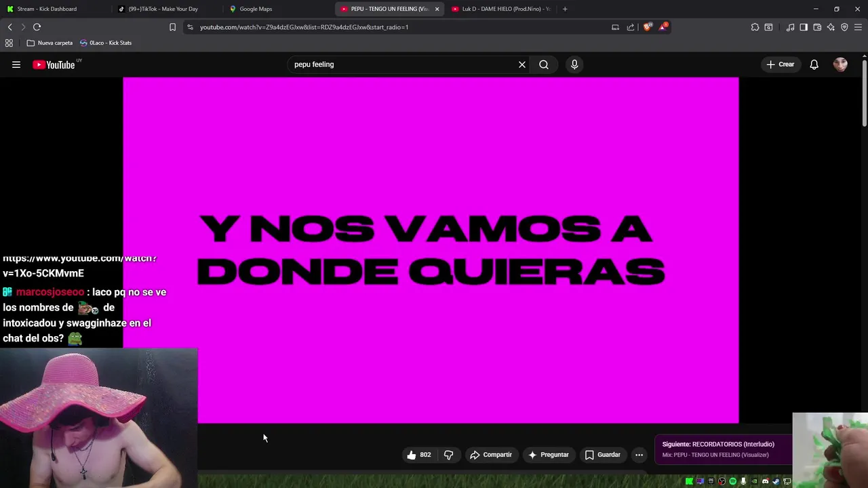Open the bookmarks apps grid icon

pyautogui.click(x=9, y=43)
